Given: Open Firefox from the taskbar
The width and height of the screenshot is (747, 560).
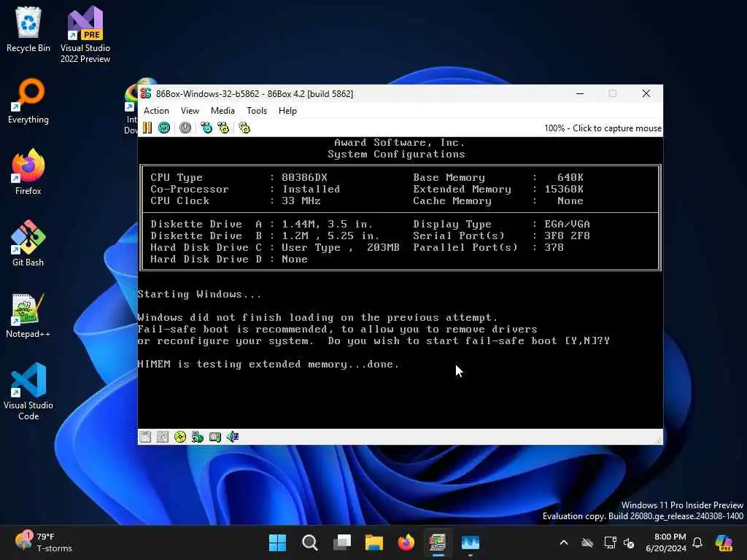Looking at the screenshot, I should pos(406,542).
